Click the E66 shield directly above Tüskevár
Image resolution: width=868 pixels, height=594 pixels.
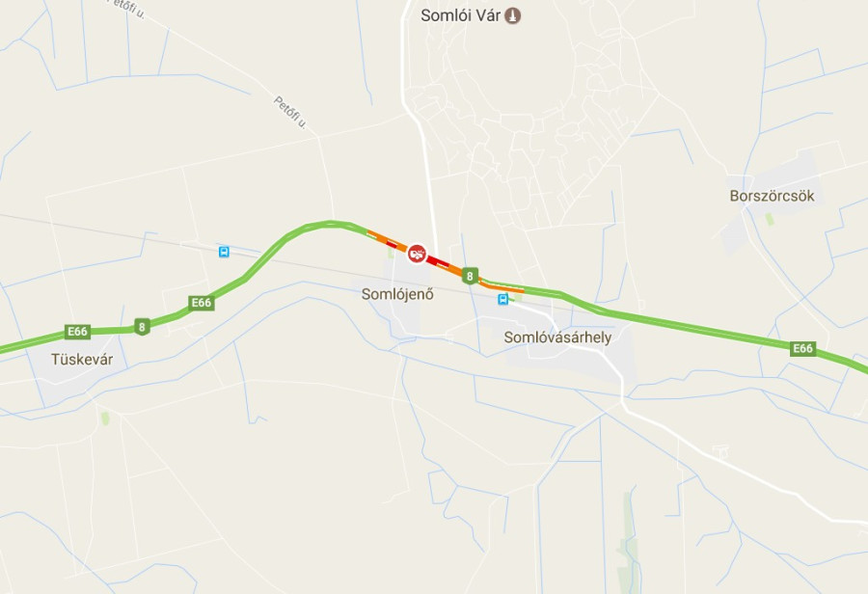coord(77,331)
